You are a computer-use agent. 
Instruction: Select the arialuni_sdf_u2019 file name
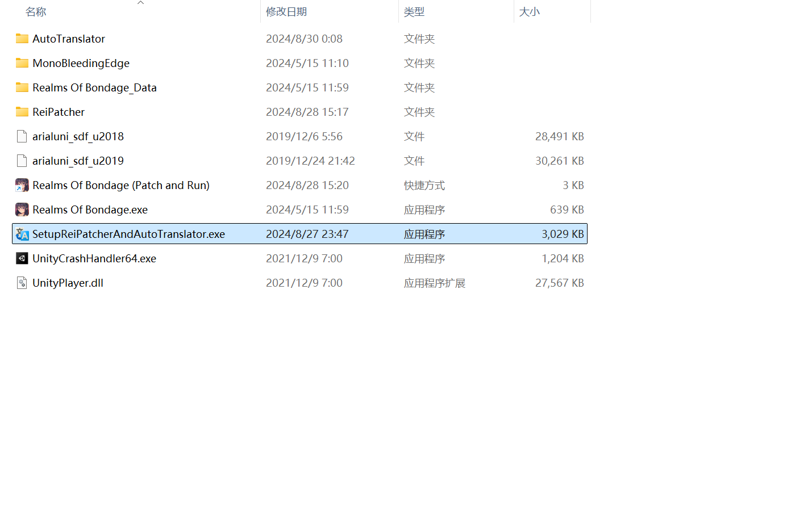pos(78,161)
